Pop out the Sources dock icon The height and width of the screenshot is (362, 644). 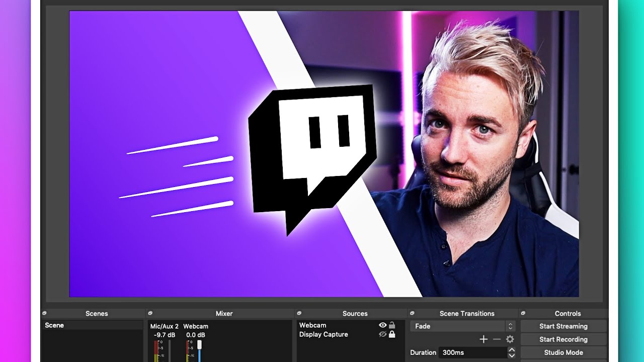click(299, 313)
